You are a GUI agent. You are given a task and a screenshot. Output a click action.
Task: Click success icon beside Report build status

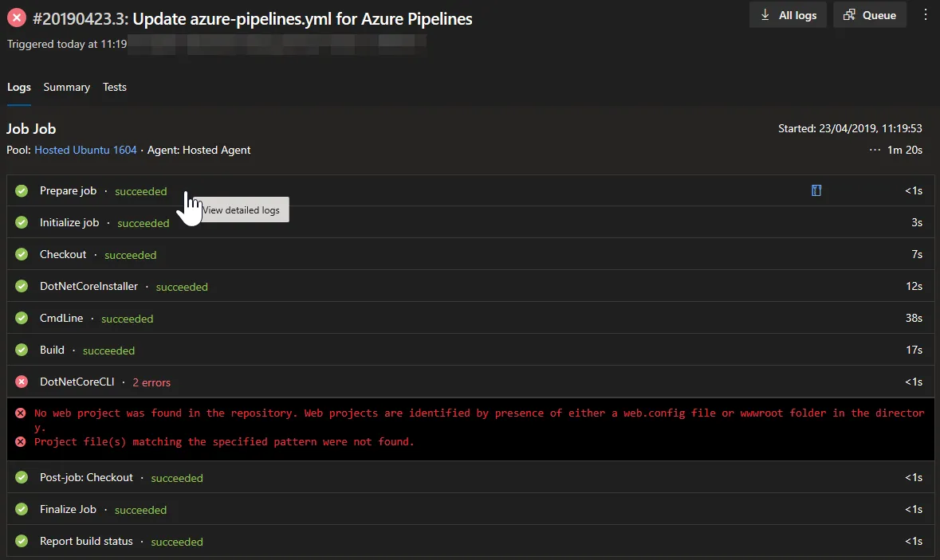click(x=22, y=541)
